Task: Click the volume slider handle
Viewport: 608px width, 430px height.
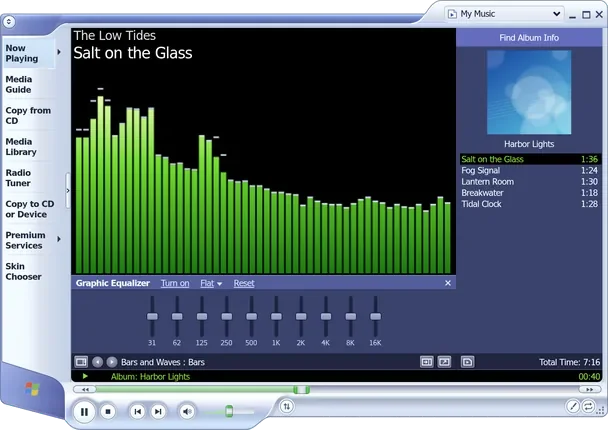Action: pyautogui.click(x=229, y=411)
